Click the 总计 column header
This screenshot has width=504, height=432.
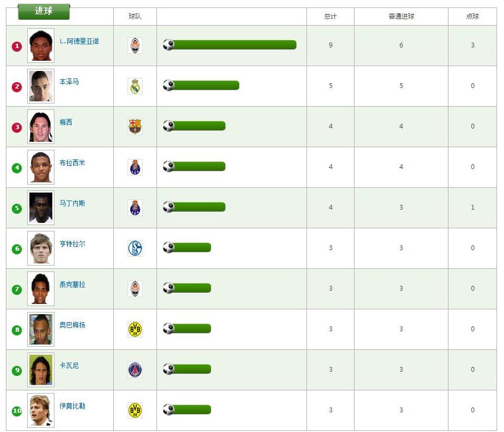[330, 17]
